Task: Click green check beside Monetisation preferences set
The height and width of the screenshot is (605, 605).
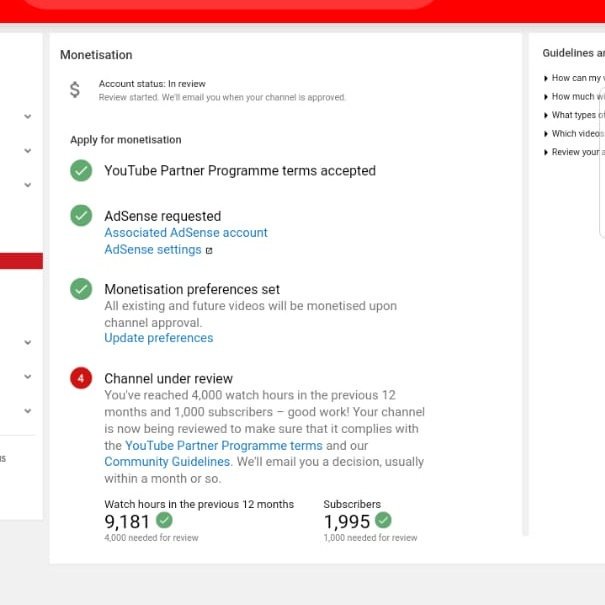Action: coord(81,289)
